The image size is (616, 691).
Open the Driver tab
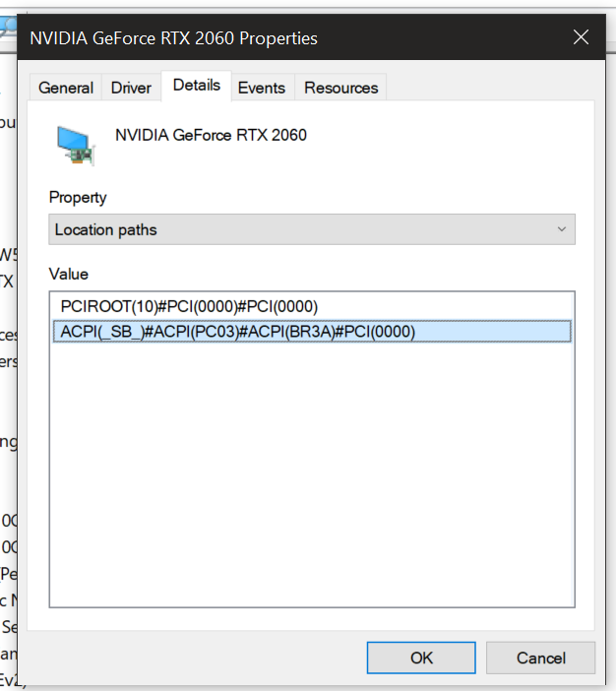click(131, 88)
